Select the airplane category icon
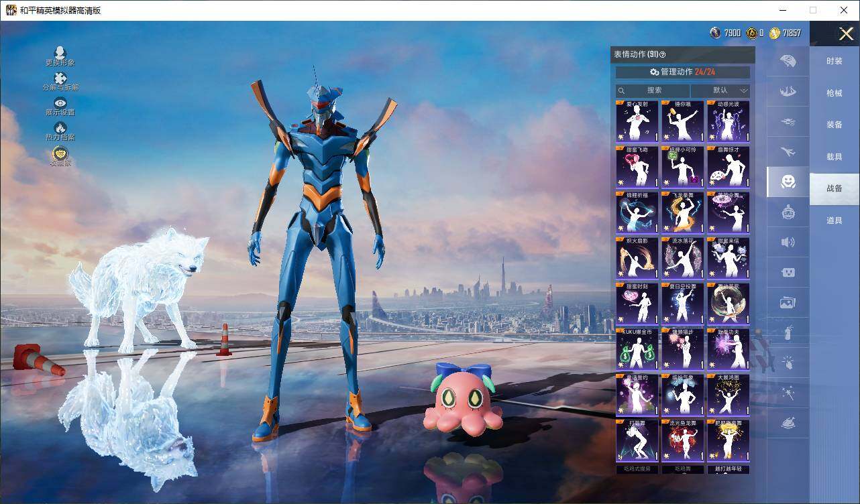Viewport: 860px width, 504px height. click(x=788, y=151)
